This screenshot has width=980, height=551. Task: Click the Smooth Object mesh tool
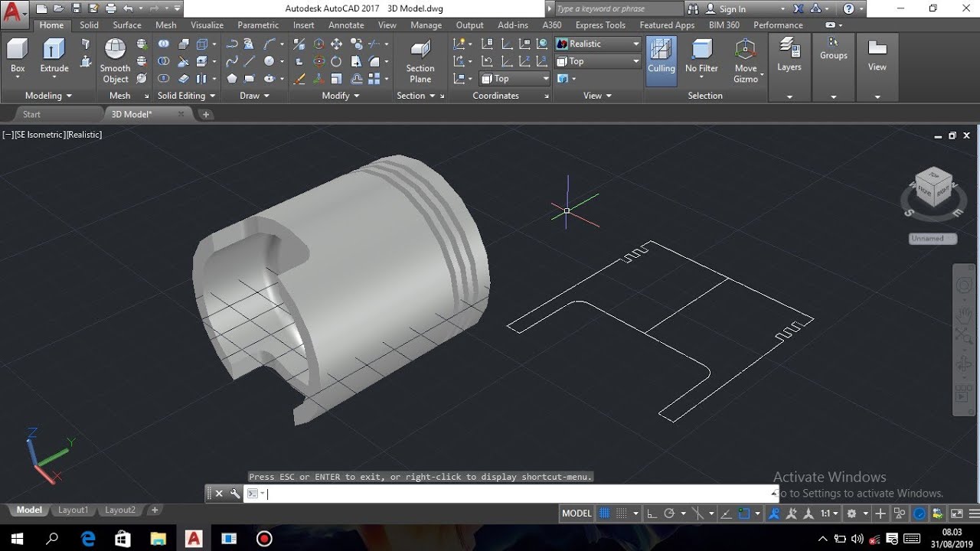(x=116, y=61)
